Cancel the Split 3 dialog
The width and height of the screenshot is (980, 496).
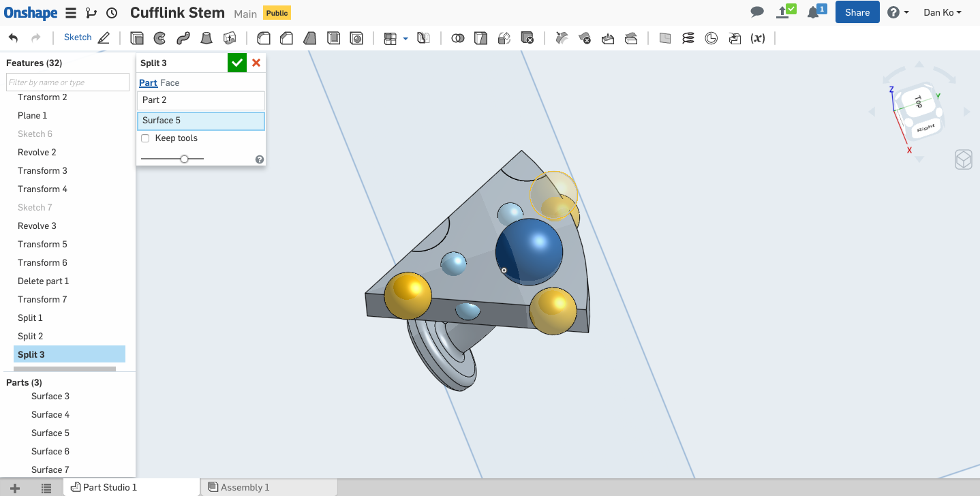(x=256, y=63)
